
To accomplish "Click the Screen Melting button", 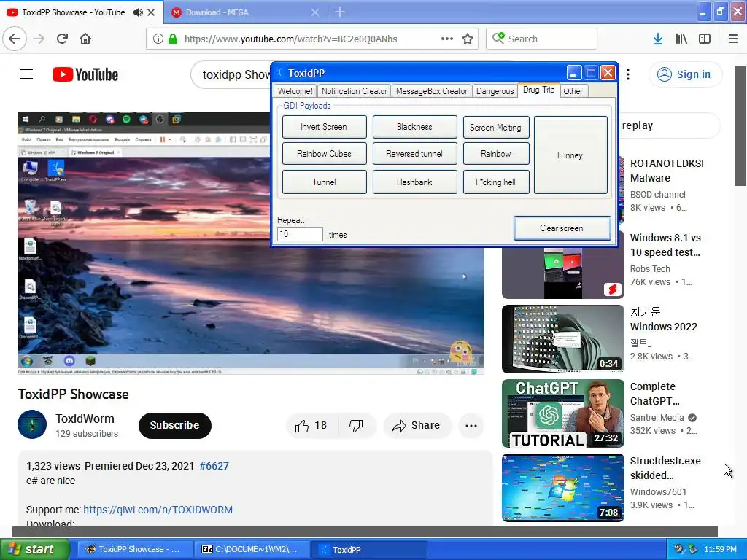I will tap(495, 127).
